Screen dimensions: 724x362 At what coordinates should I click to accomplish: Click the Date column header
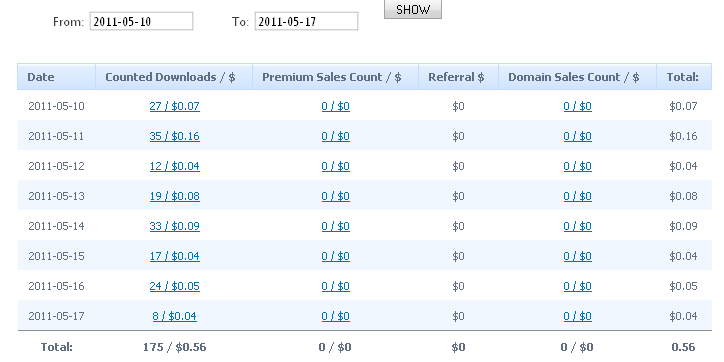coord(56,77)
